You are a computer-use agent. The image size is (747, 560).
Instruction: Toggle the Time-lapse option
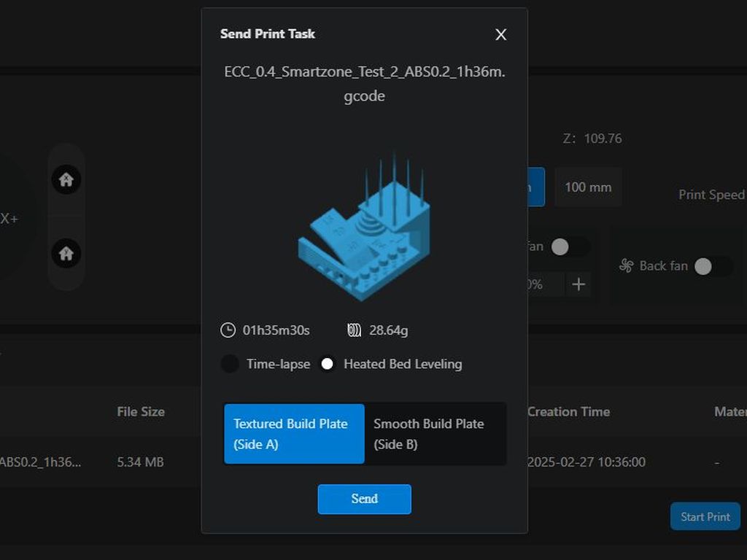point(230,364)
